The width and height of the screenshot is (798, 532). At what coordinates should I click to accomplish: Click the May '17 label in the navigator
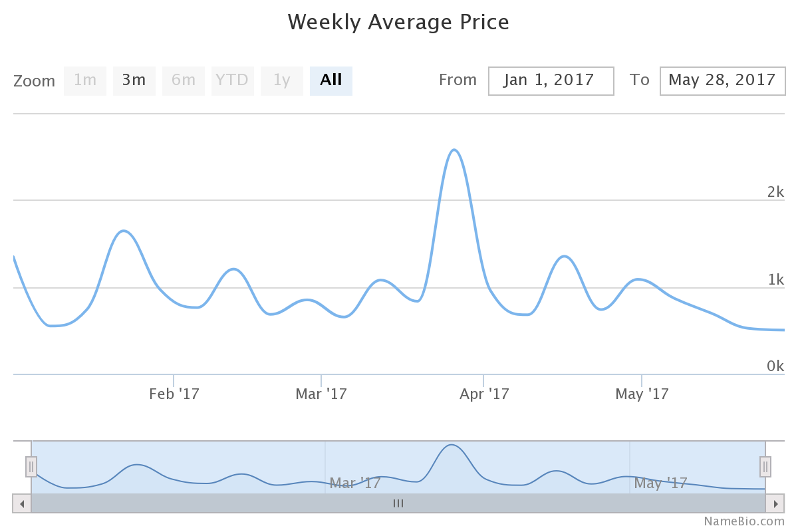(660, 483)
